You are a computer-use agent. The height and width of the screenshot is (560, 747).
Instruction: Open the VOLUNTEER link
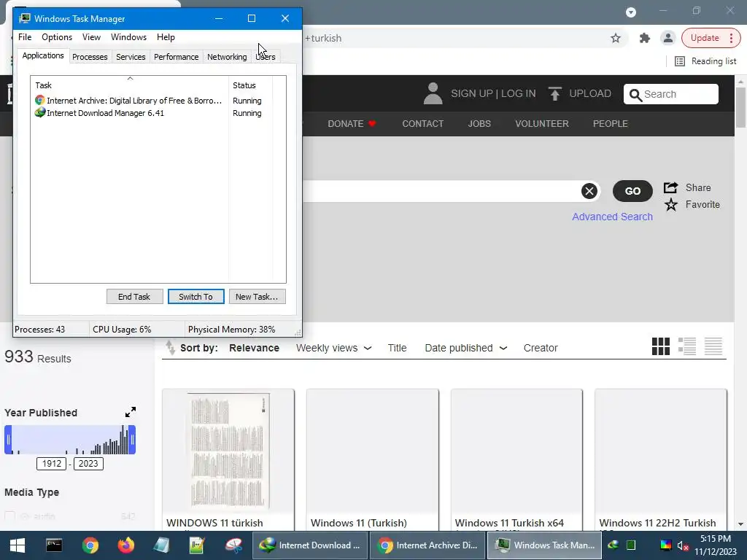click(542, 124)
